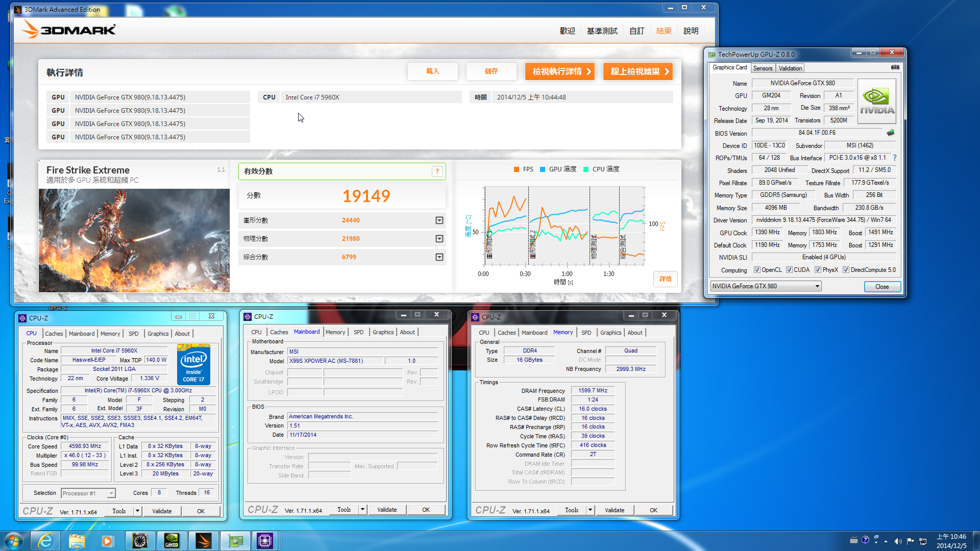The height and width of the screenshot is (551, 980).
Task: Click the Action Center flag tray icon
Action: coord(910,541)
